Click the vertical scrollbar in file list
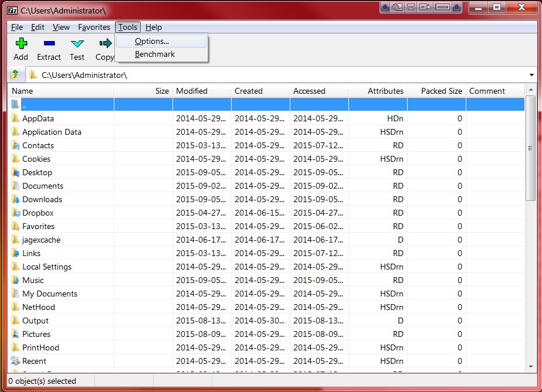 coord(530,234)
